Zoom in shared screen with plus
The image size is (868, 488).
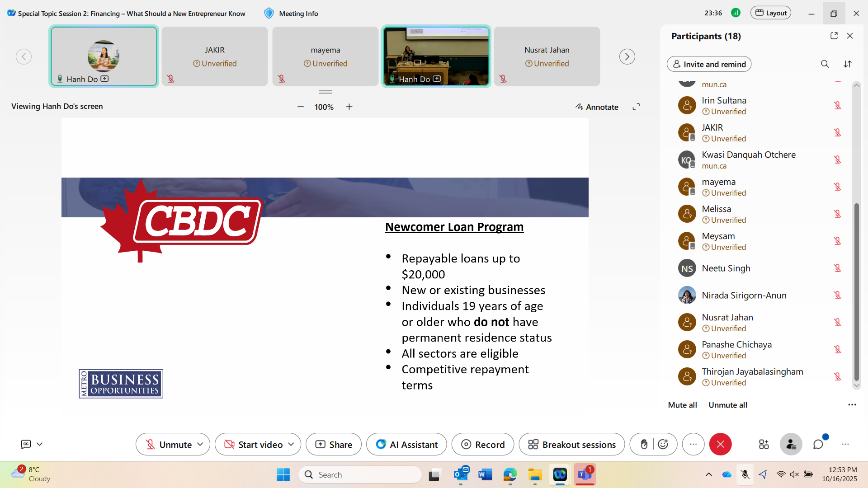[349, 107]
